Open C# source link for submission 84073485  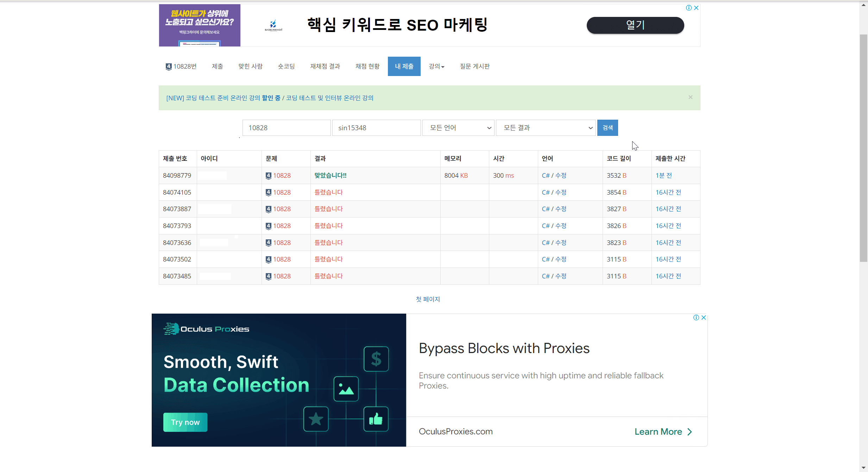[546, 276]
